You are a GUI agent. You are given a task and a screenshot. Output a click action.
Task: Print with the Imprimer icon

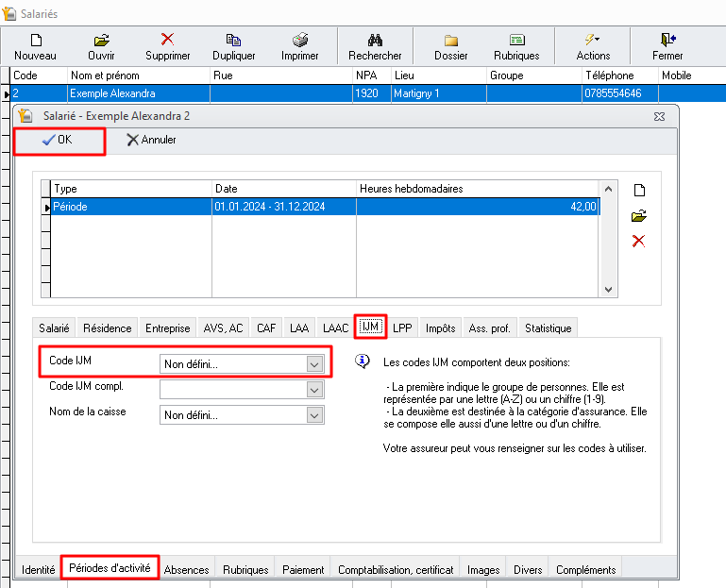tap(299, 41)
